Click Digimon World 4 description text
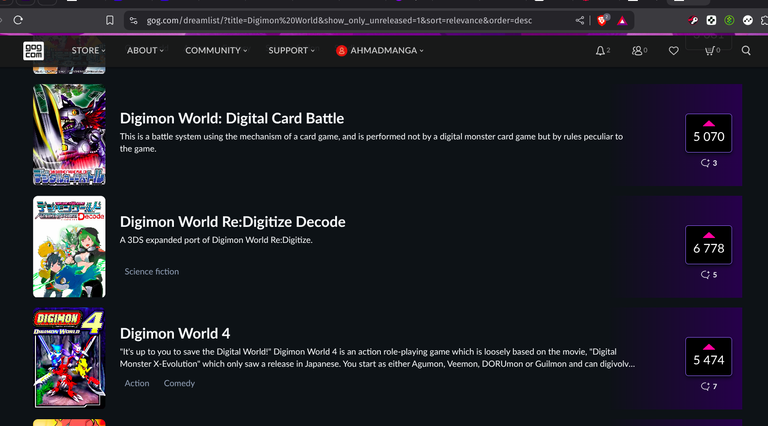 (377, 358)
